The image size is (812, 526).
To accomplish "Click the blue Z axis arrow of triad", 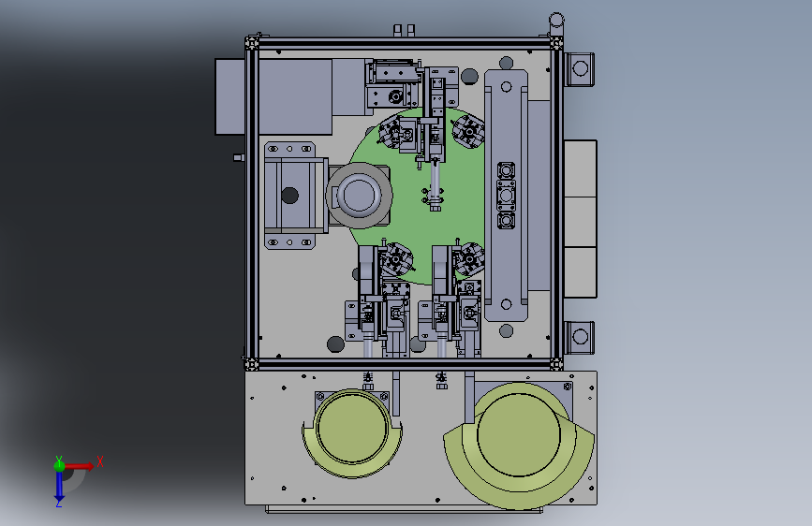I will tap(59, 486).
